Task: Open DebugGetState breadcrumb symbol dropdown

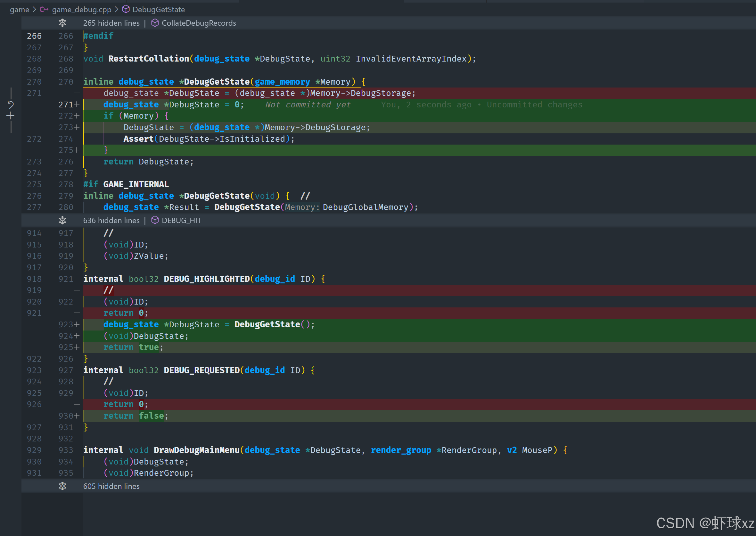Action: click(158, 10)
